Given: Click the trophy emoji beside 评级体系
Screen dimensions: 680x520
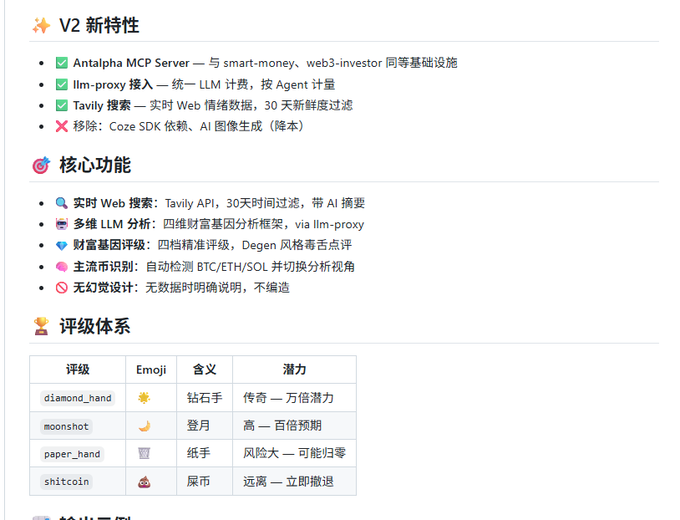Looking at the screenshot, I should tap(41, 326).
